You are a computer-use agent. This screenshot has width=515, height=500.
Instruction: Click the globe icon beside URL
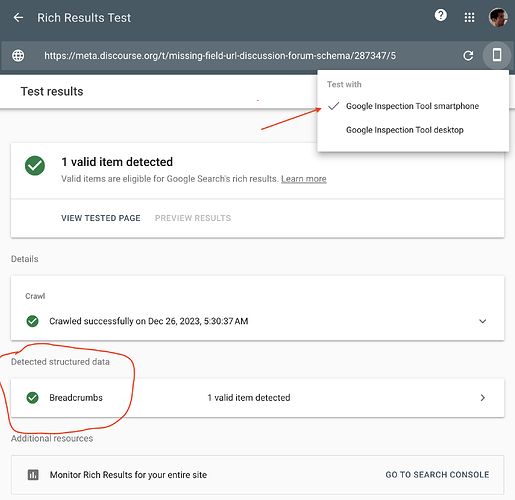[18, 55]
